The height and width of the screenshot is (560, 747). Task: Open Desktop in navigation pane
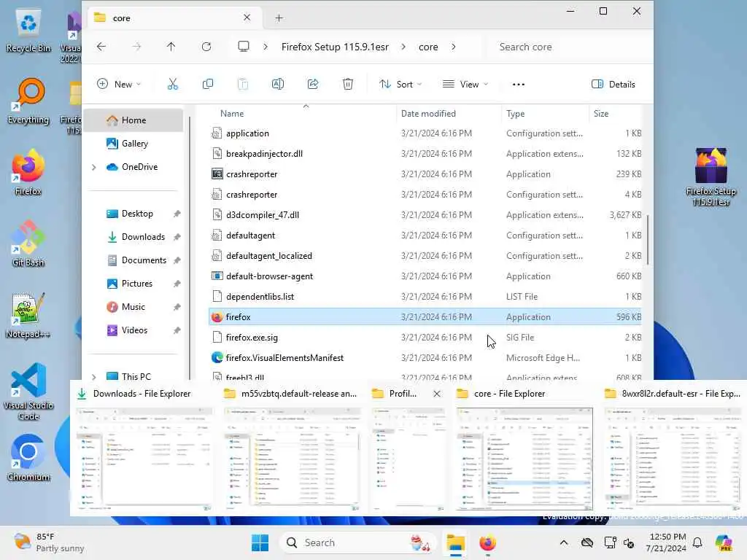[133, 214]
